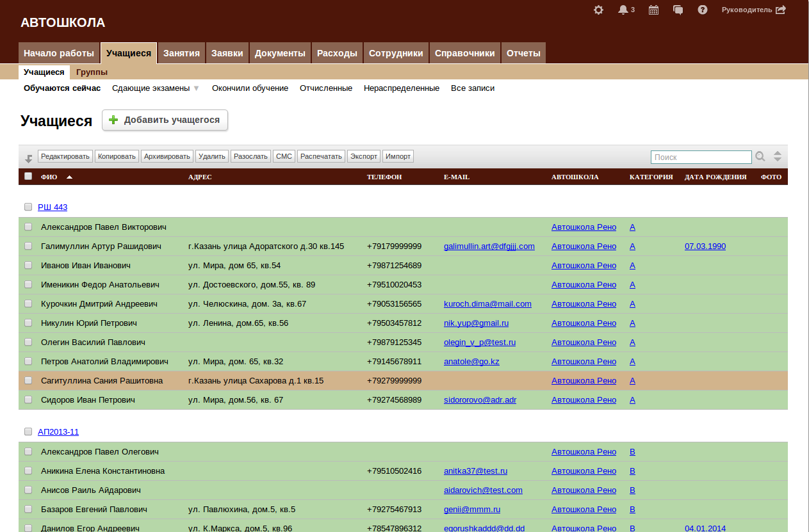The height and width of the screenshot is (532, 809).
Task: Switch to the Занятия tab
Action: pyautogui.click(x=181, y=53)
